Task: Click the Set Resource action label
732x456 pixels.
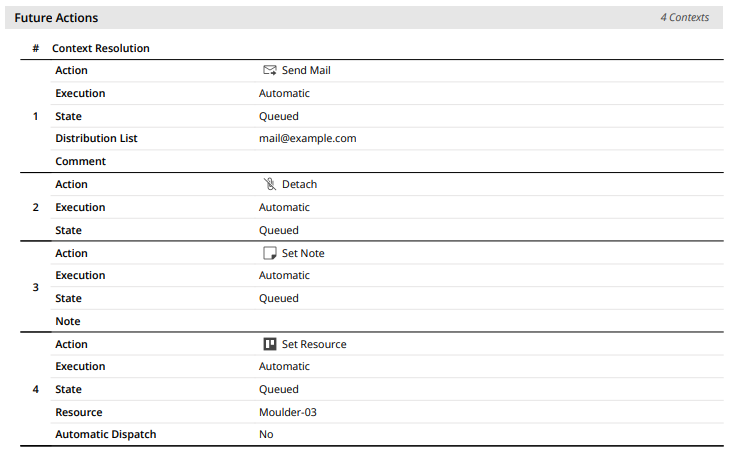Action: (x=314, y=345)
